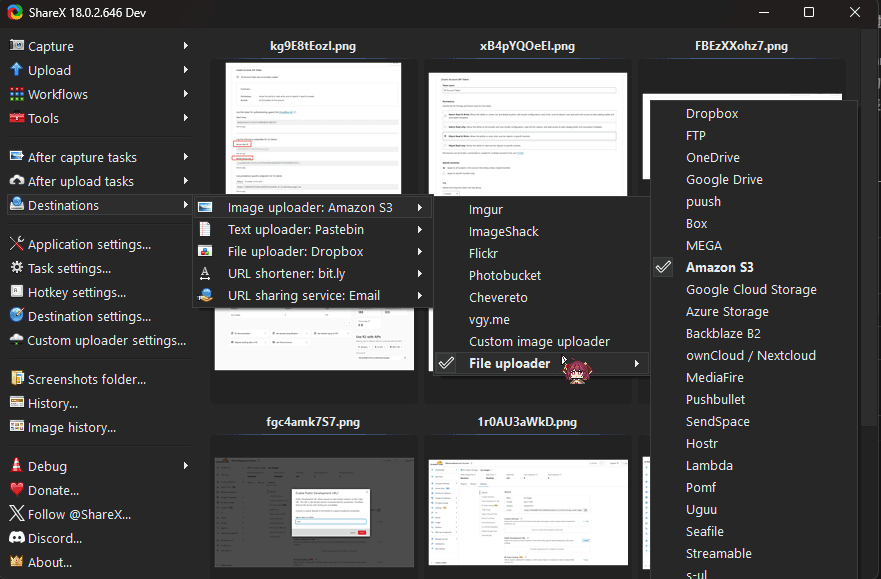The image size is (881, 579).
Task: Click the Debug traffic cone icon
Action: pyautogui.click(x=17, y=466)
